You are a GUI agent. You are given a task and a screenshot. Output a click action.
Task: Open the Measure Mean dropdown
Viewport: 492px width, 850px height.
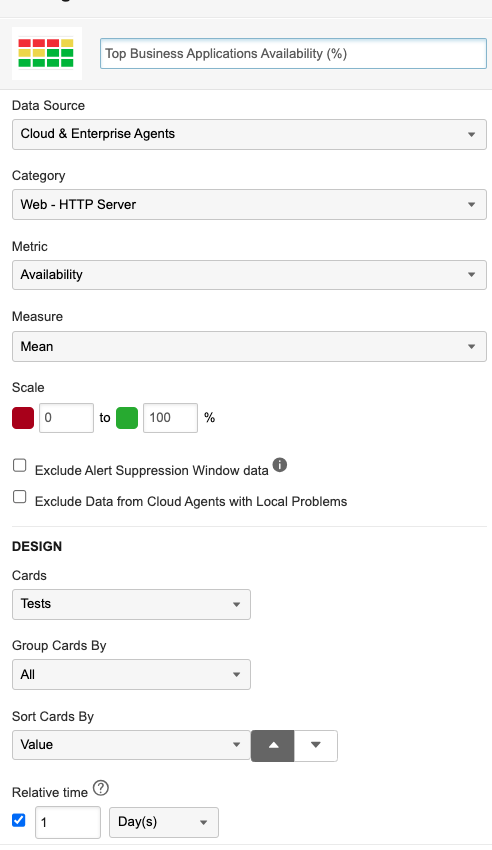click(249, 346)
